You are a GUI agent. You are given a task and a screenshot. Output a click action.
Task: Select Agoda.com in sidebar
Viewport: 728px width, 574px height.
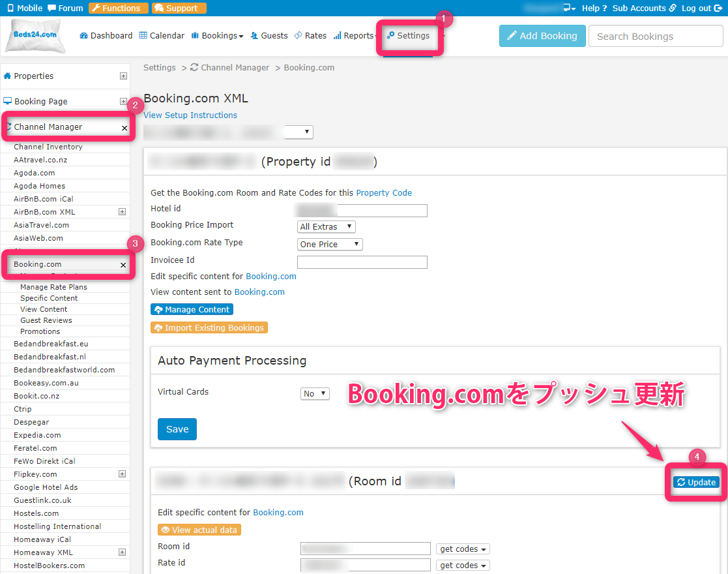35,172
